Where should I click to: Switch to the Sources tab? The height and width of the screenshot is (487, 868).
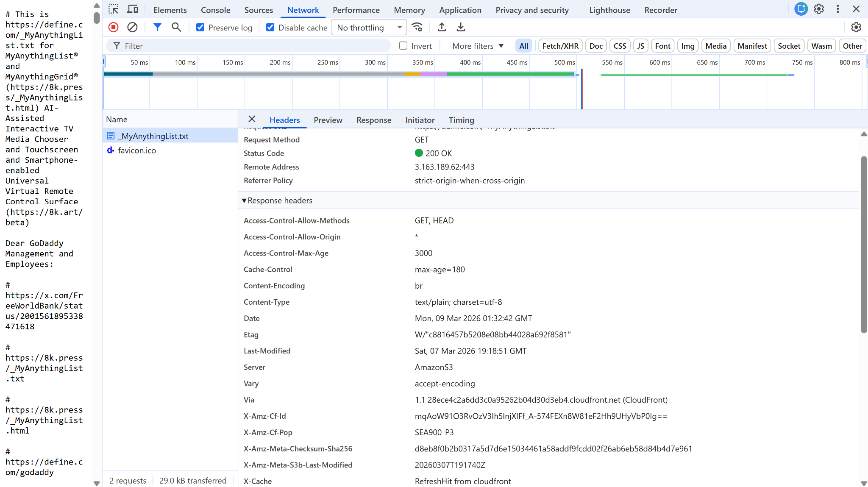259,10
